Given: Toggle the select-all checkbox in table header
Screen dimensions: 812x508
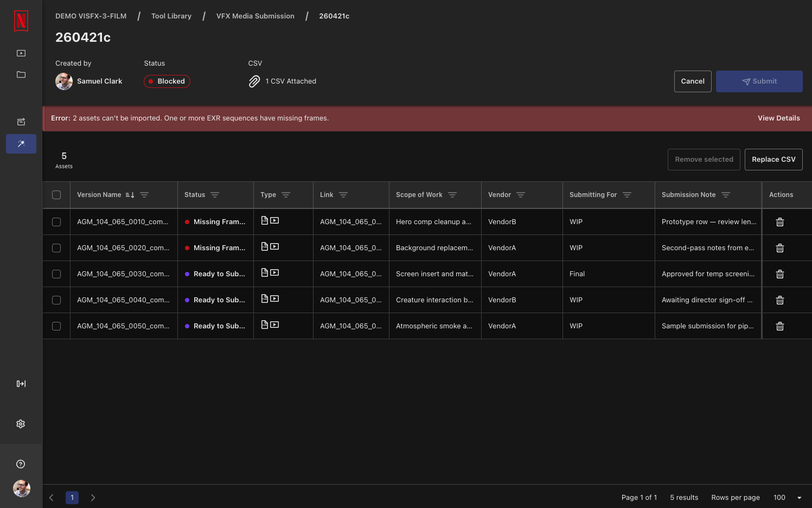Looking at the screenshot, I should point(56,195).
